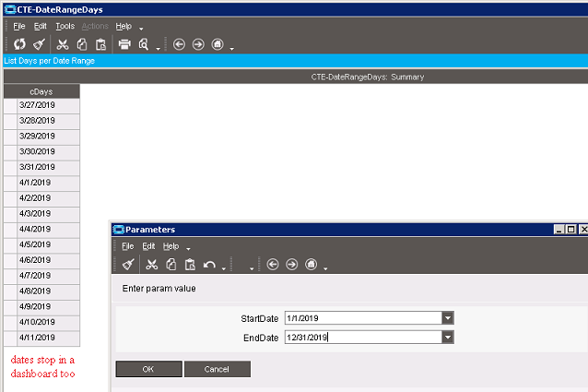Open File menu in Parameters window
Viewport: 588px width, 392px height.
click(127, 246)
